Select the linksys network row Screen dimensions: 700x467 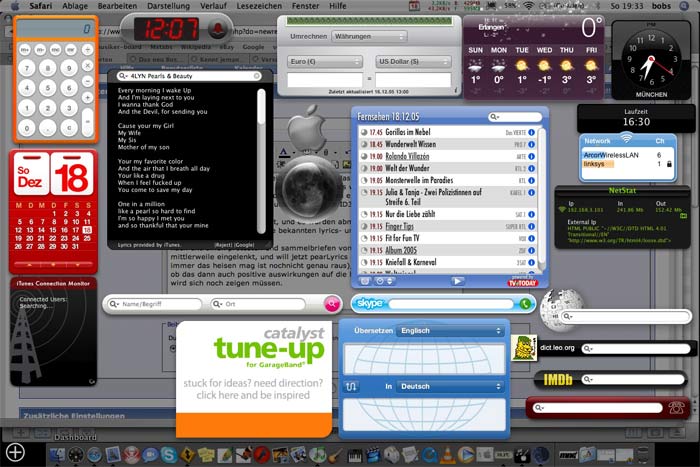pos(628,164)
